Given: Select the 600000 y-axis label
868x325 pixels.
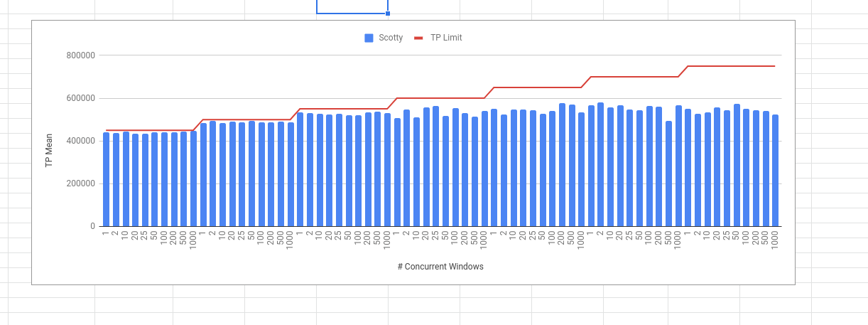Looking at the screenshot, I should point(80,98).
